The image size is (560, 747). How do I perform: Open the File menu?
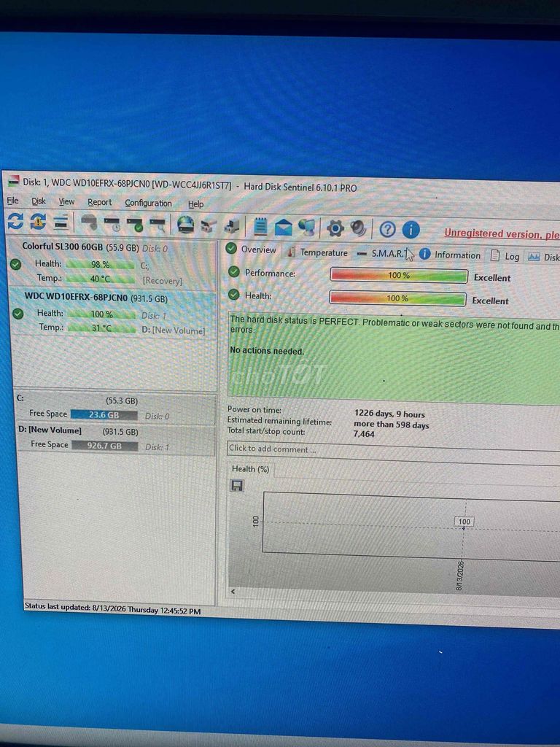coord(12,201)
